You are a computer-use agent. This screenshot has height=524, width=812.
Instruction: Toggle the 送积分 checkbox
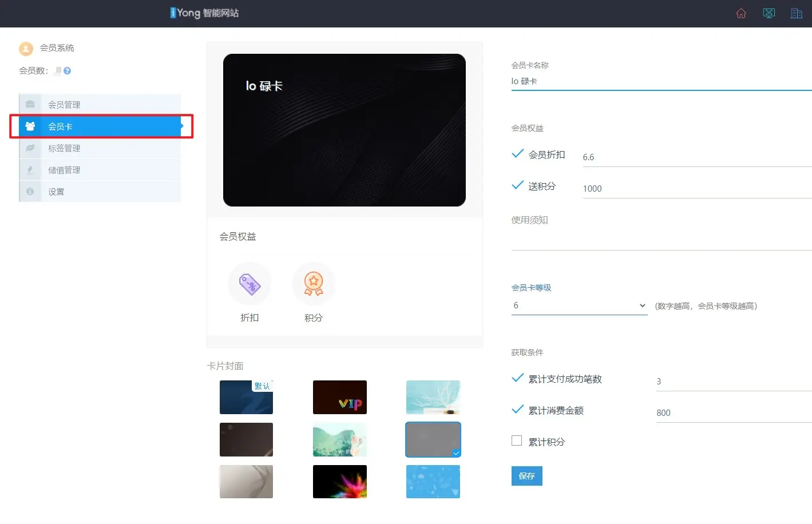[517, 185]
